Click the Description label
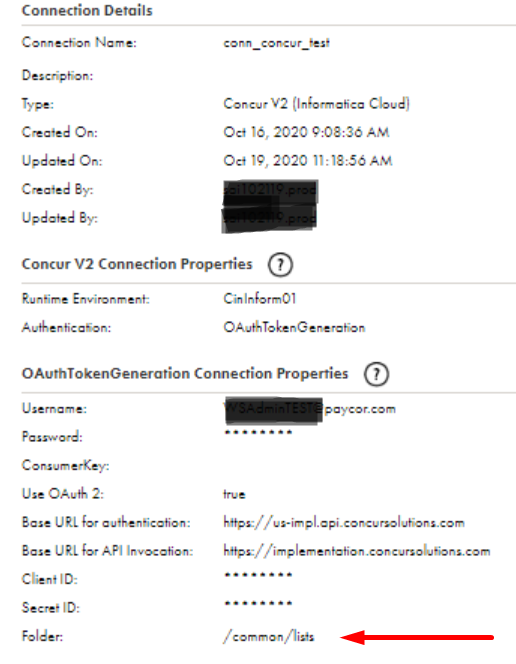 pos(58,76)
